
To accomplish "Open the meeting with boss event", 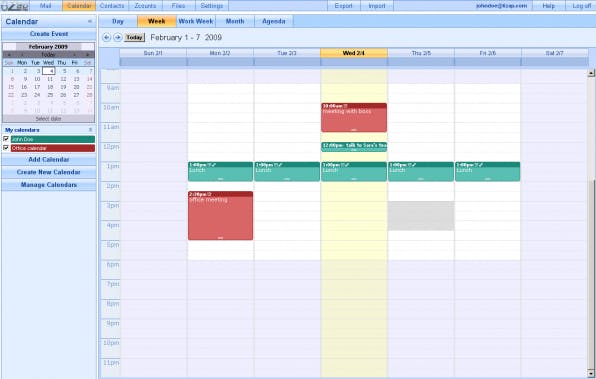I will [x=354, y=117].
